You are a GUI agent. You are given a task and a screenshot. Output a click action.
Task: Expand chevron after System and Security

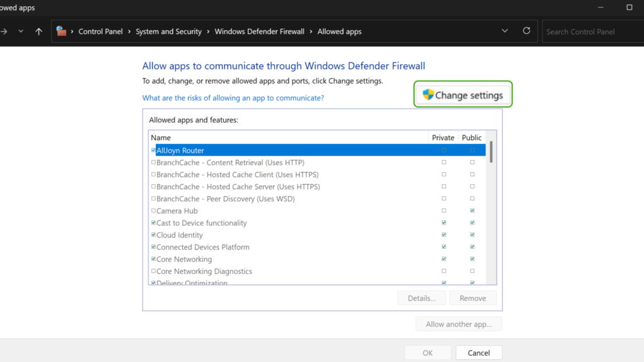coord(208,31)
